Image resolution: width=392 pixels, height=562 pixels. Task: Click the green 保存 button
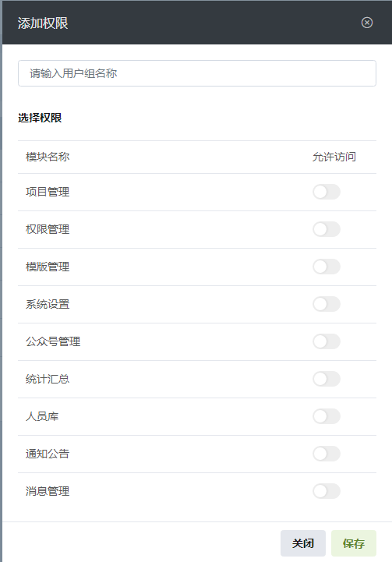click(354, 543)
